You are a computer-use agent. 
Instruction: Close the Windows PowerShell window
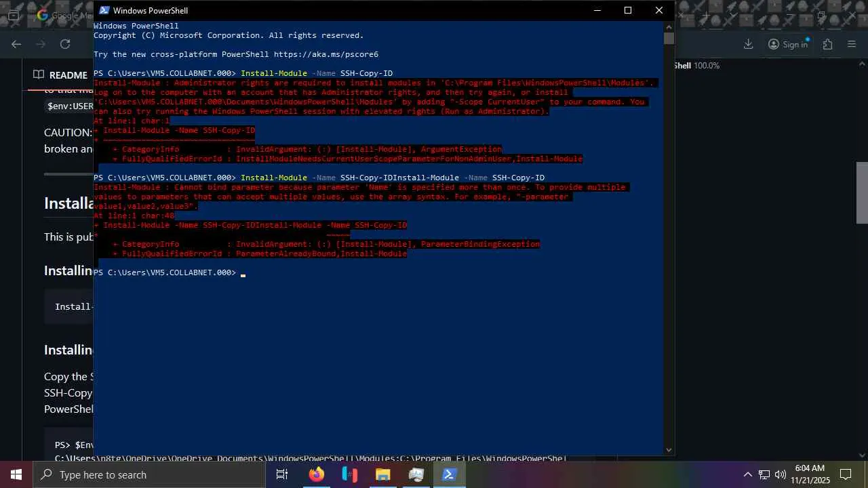(x=659, y=10)
